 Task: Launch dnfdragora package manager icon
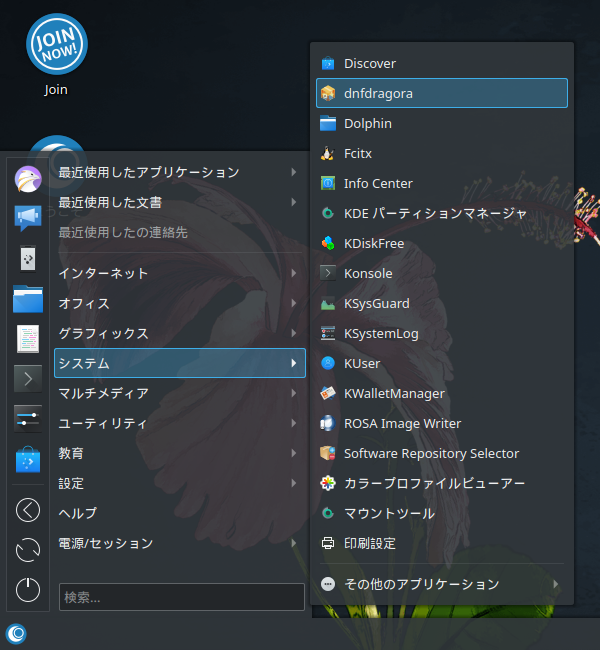tap(328, 93)
